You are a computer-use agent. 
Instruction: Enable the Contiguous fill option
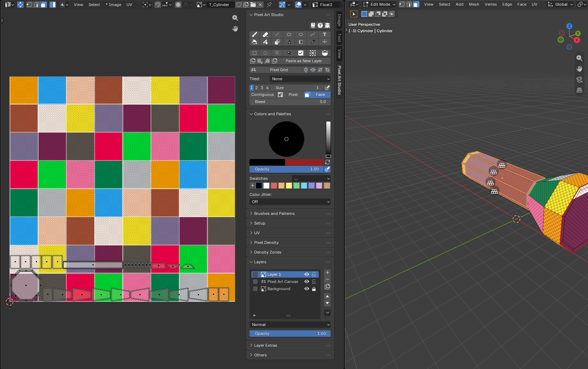tap(262, 95)
